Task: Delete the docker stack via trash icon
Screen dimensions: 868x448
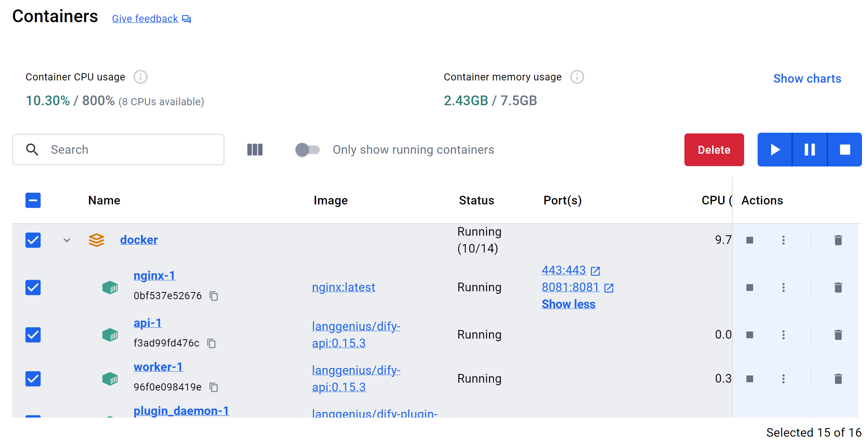Action: coord(838,240)
